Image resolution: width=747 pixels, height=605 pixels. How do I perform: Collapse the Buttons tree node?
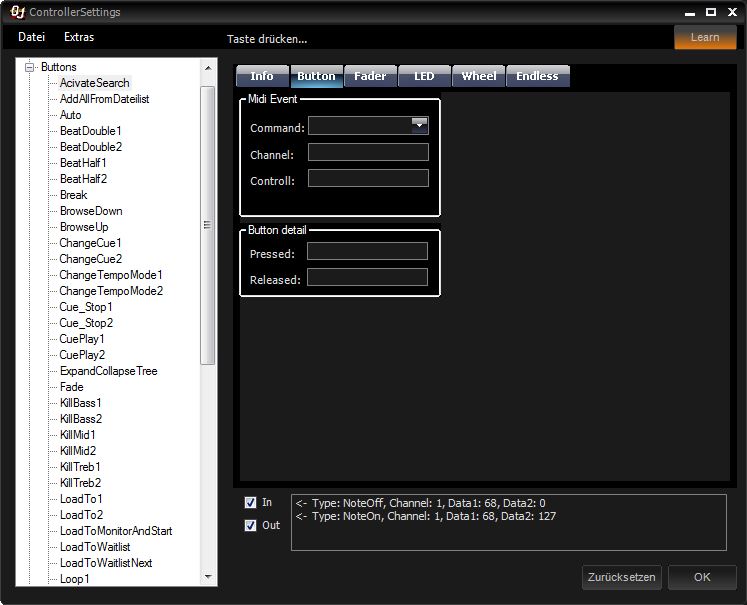30,67
